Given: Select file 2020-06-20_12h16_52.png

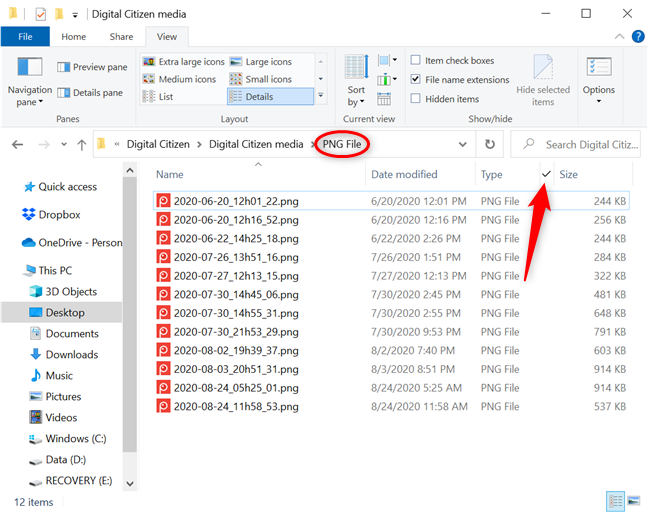Looking at the screenshot, I should point(391,220).
